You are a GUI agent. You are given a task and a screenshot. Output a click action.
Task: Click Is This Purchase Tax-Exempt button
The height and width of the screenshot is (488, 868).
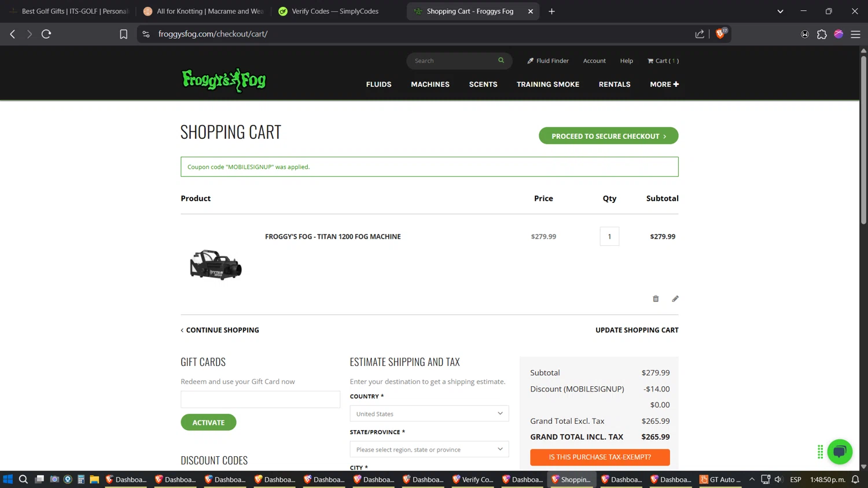click(x=600, y=457)
